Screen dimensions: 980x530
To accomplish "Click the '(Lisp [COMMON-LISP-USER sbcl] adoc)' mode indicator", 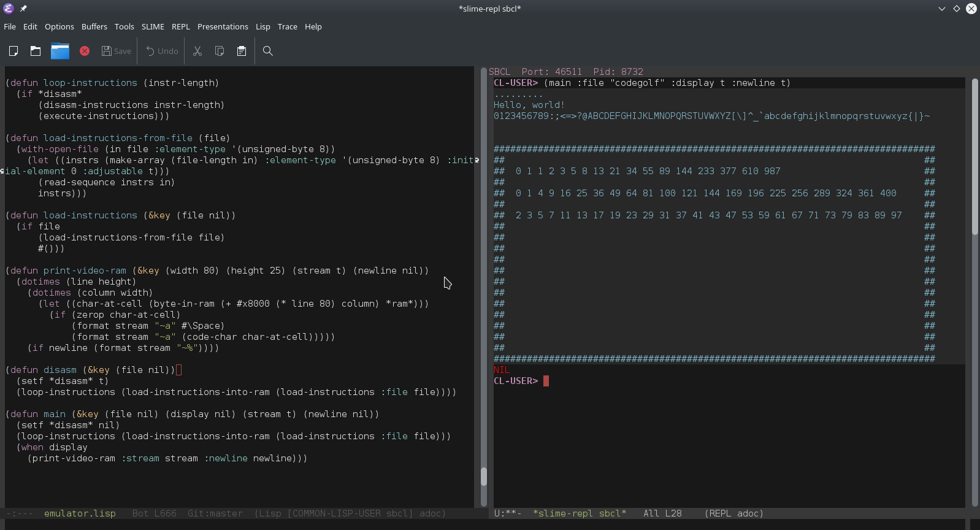I will point(350,513).
